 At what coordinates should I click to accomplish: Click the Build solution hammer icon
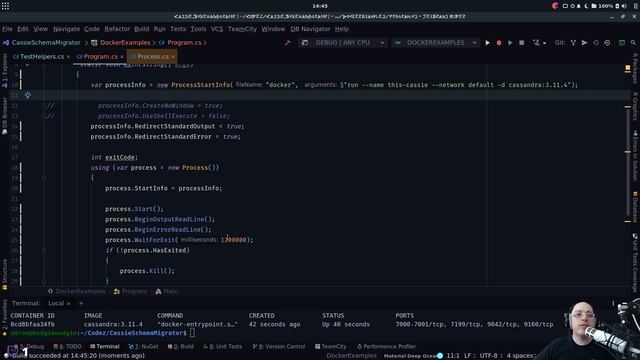pos(288,42)
